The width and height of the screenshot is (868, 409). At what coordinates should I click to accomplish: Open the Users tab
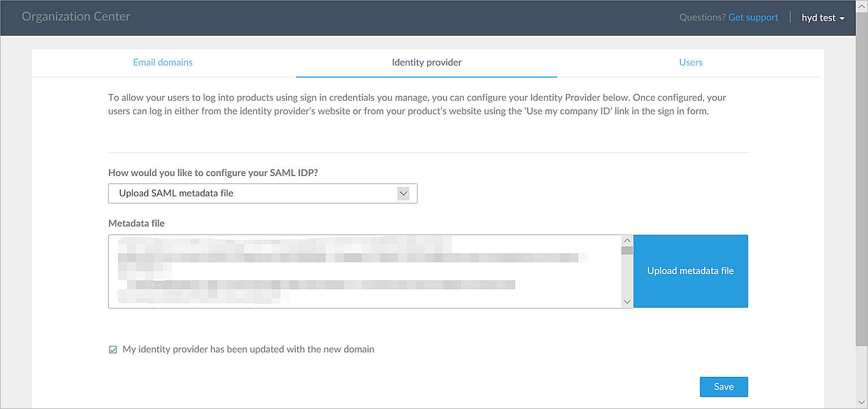coord(691,63)
